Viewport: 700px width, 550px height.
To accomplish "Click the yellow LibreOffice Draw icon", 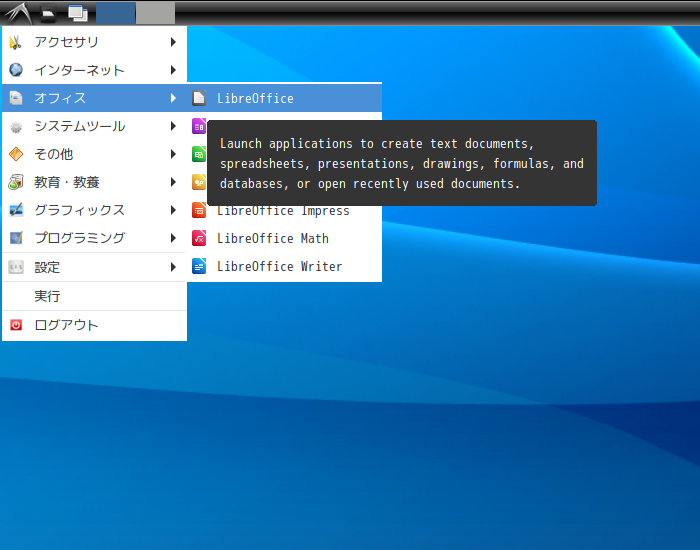I will (x=199, y=182).
